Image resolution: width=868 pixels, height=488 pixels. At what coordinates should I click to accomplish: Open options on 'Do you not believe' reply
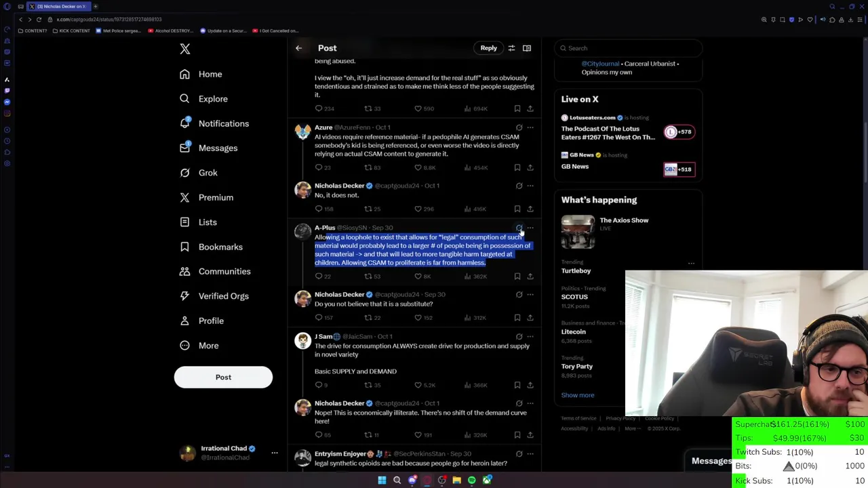[x=530, y=295]
